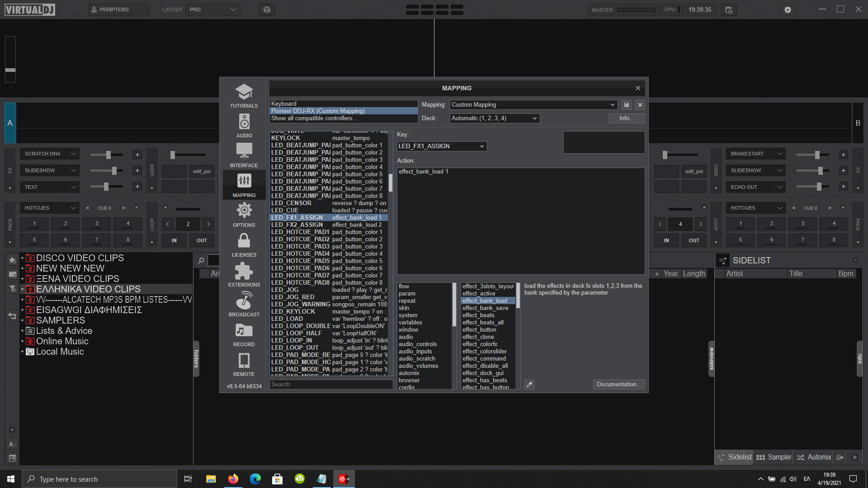Toggle the right ECHO OUT plus button
Image resolution: width=868 pixels, height=488 pixels.
(844, 187)
